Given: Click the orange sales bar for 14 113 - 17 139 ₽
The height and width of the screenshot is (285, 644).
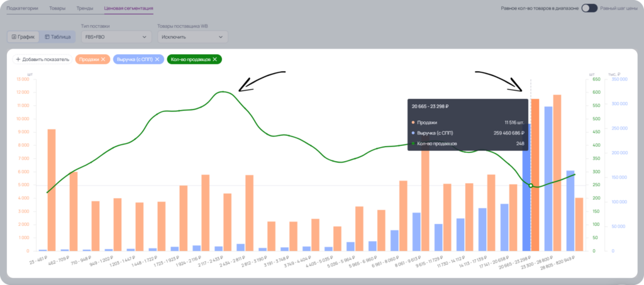Looking at the screenshot, I should point(491,213).
